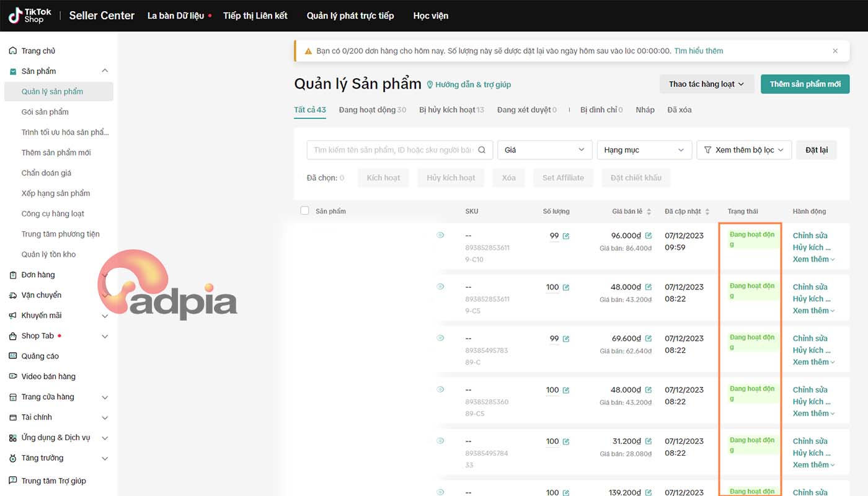Open Trung tâm phương tiện sidebar item
This screenshot has width=868, height=496.
[61, 234]
